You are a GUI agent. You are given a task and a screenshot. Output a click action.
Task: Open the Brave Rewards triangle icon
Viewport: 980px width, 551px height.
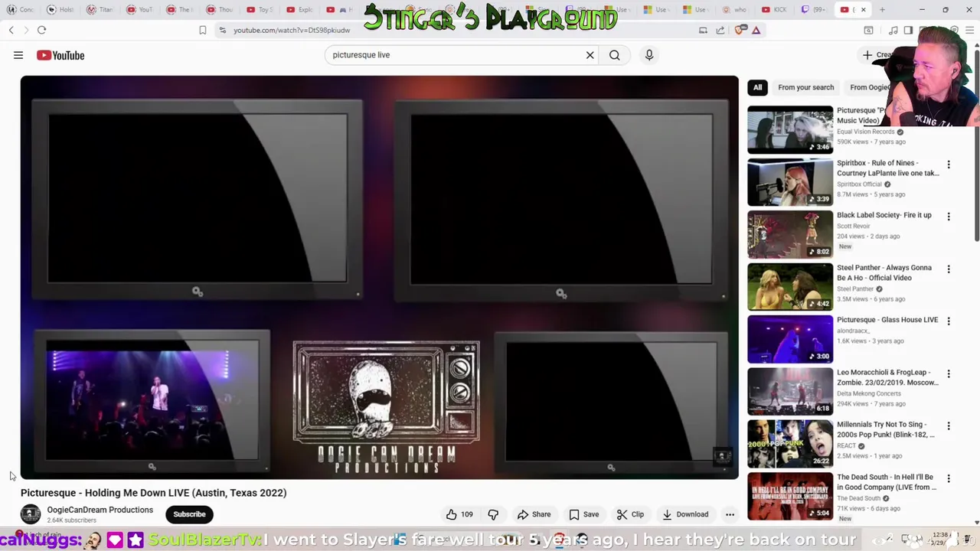[756, 30]
